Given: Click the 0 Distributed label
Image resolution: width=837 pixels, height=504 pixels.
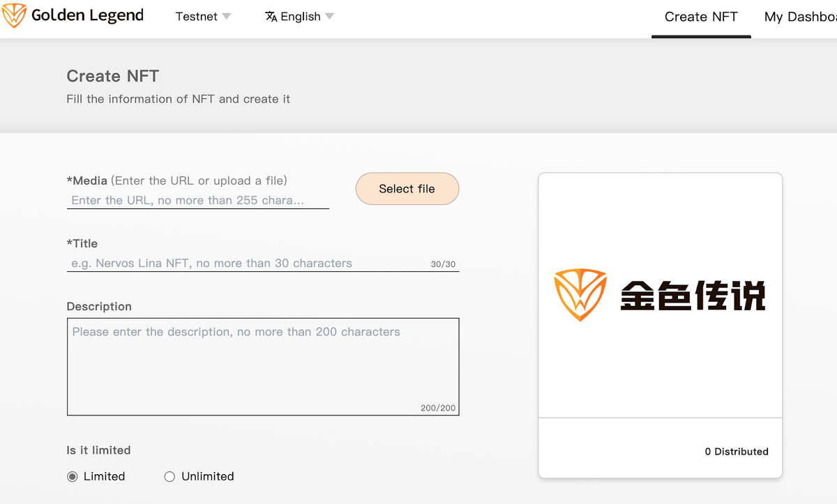Looking at the screenshot, I should (x=737, y=452).
